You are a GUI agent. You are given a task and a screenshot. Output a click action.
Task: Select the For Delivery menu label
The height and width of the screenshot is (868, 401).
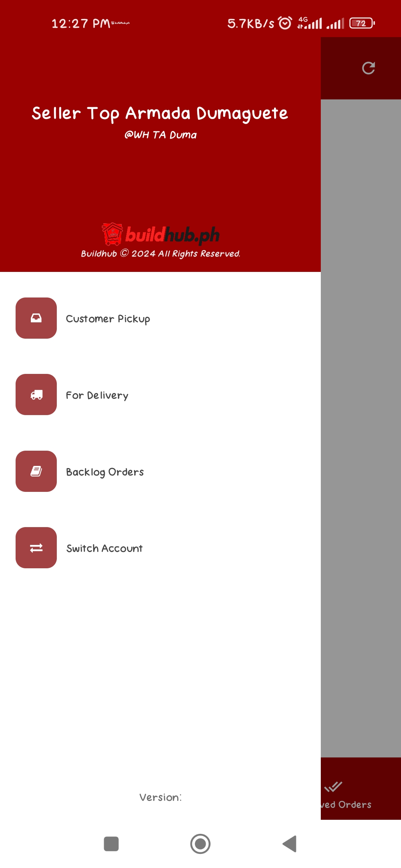[97, 395]
